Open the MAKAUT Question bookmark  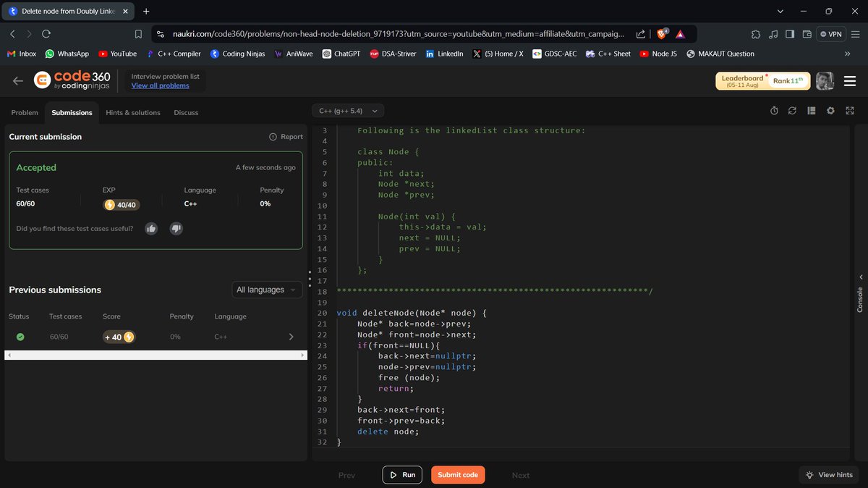click(x=720, y=54)
